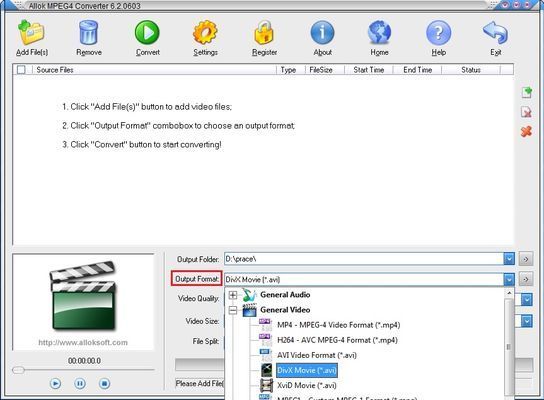
Task: Open the About info icon
Action: [322, 33]
